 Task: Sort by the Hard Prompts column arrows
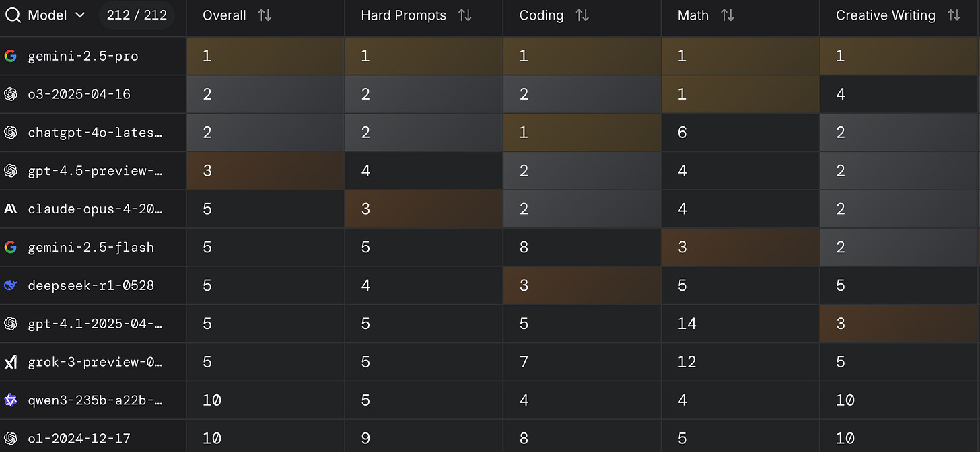pos(465,15)
